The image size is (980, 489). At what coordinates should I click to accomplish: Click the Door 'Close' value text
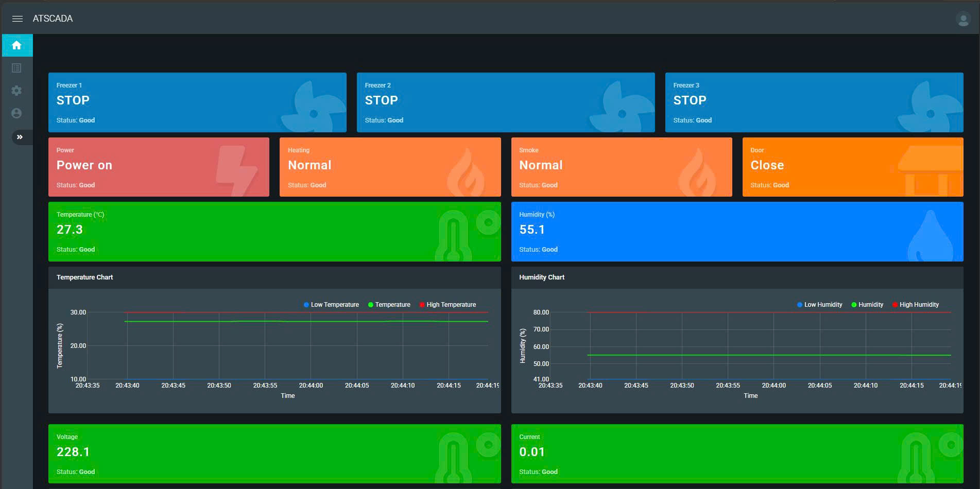click(767, 165)
